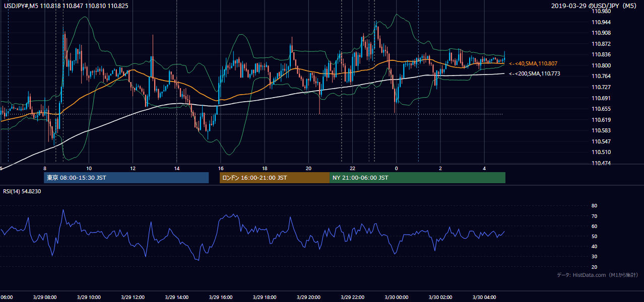Click hour tick 10 under price chart
This screenshot has height=302, width=644.
89,168
